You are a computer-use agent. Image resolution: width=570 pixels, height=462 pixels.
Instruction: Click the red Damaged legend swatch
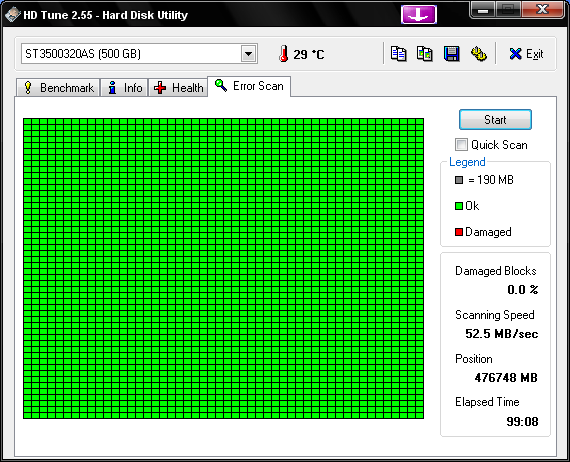[459, 232]
